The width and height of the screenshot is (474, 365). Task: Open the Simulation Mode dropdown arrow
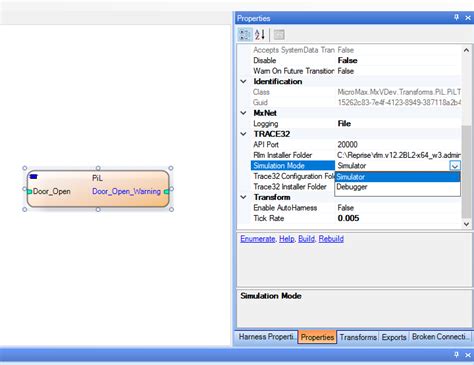coord(455,166)
